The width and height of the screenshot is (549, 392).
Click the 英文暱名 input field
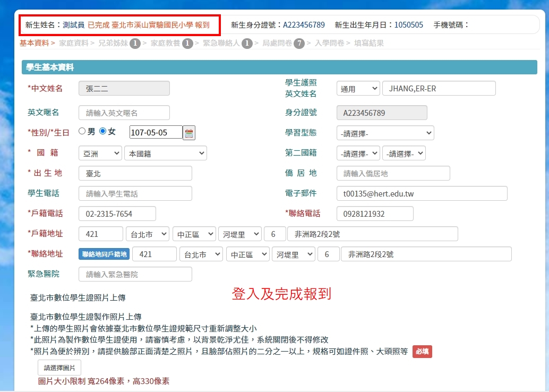(x=124, y=113)
